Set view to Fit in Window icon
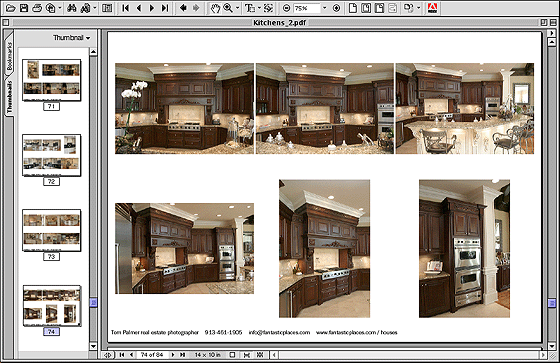 [366, 8]
